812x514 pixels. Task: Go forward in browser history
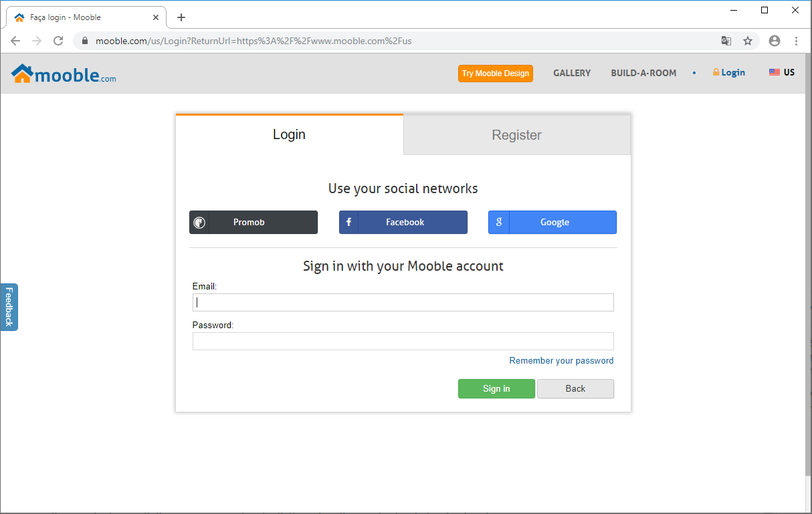(37, 41)
